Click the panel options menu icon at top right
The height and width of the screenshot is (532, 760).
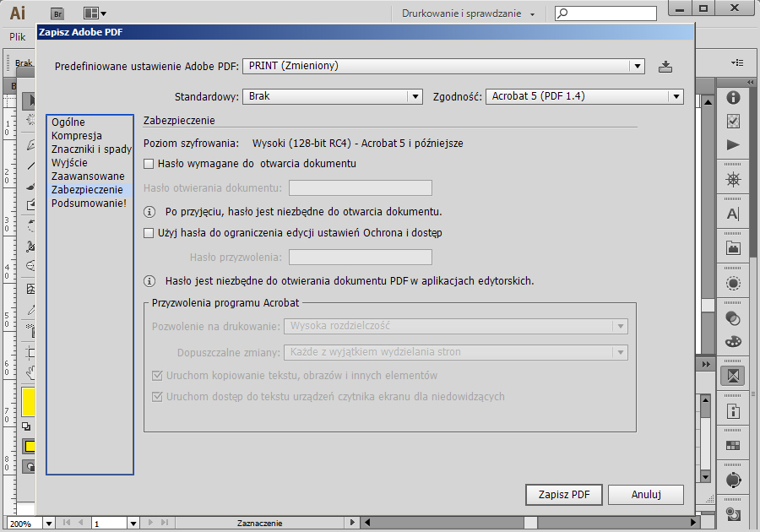coord(737,62)
